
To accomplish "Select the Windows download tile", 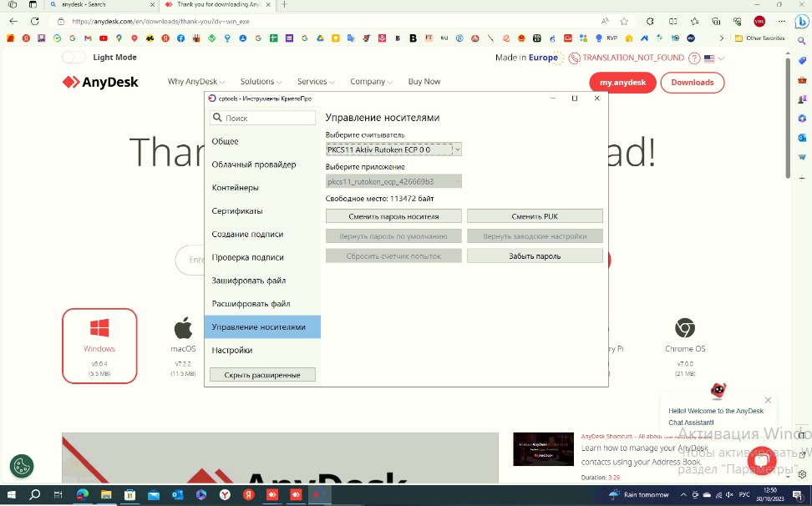I will pos(99,346).
